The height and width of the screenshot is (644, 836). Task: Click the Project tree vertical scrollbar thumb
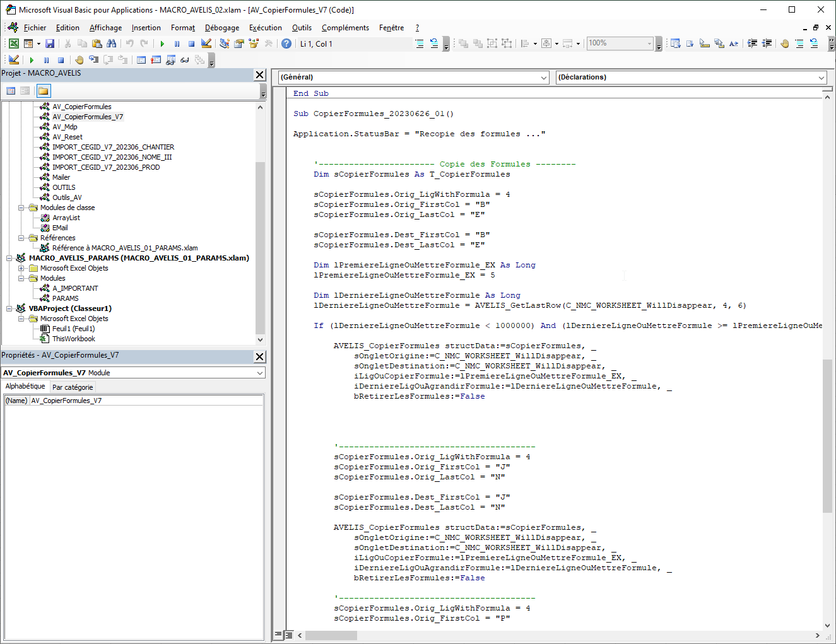(x=260, y=248)
